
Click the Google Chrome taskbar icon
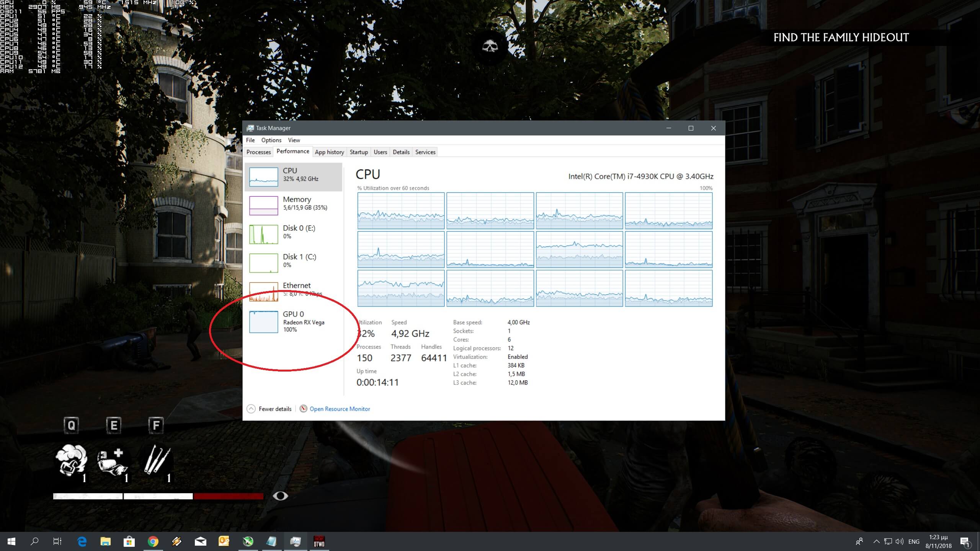(x=153, y=541)
